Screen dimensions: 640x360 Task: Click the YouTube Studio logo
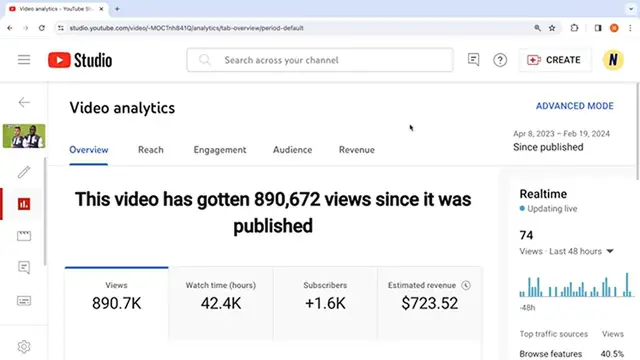pyautogui.click(x=80, y=60)
